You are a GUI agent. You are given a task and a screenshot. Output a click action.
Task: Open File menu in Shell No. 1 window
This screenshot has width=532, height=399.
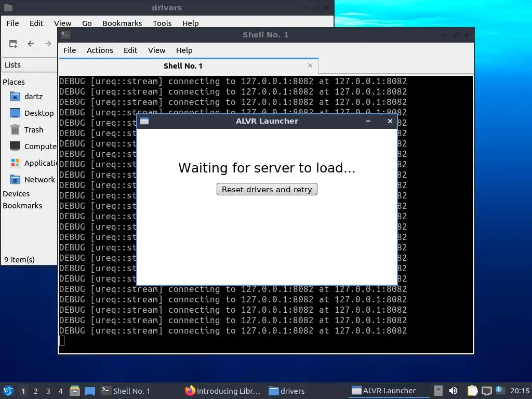click(70, 50)
